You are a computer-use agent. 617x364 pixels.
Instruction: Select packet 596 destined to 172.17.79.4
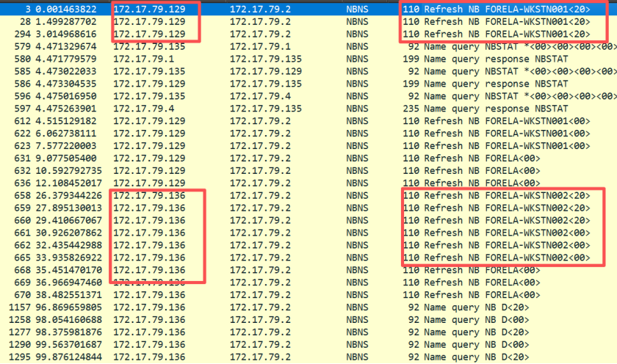(308, 96)
